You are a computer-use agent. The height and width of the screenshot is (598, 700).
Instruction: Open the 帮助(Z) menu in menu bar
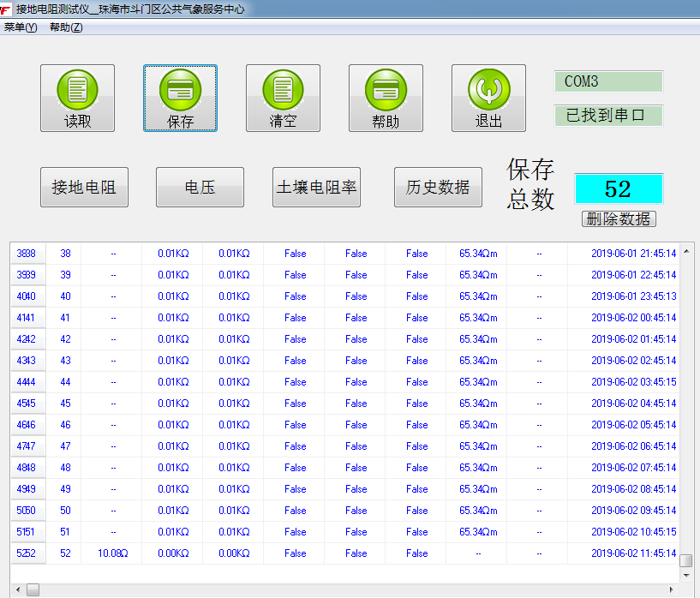[x=66, y=27]
